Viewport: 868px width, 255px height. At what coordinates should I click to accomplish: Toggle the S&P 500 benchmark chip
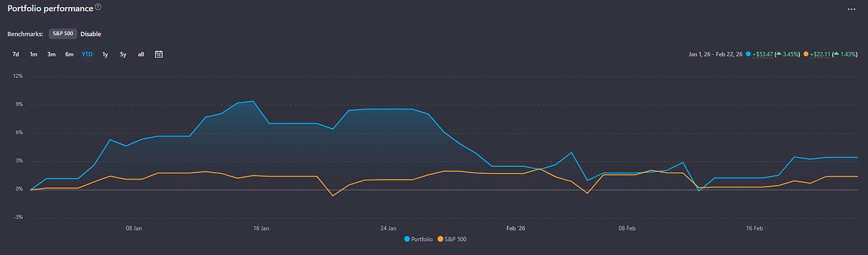63,34
